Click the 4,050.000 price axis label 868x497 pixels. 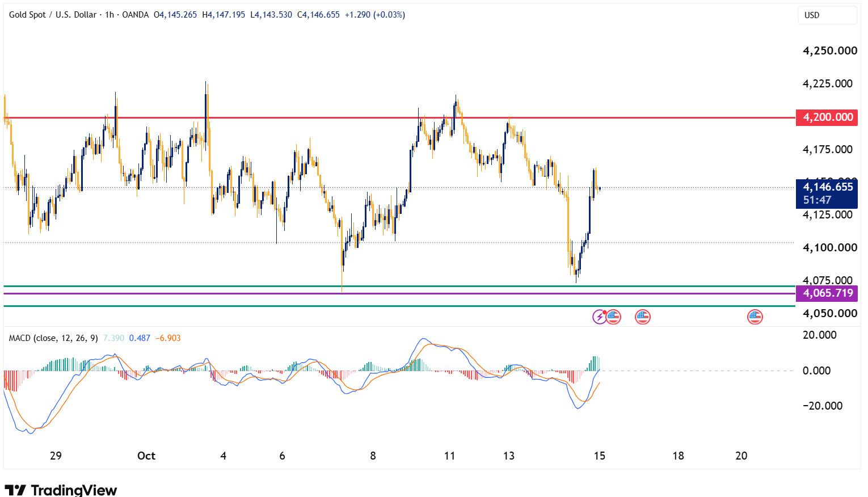tap(829, 314)
